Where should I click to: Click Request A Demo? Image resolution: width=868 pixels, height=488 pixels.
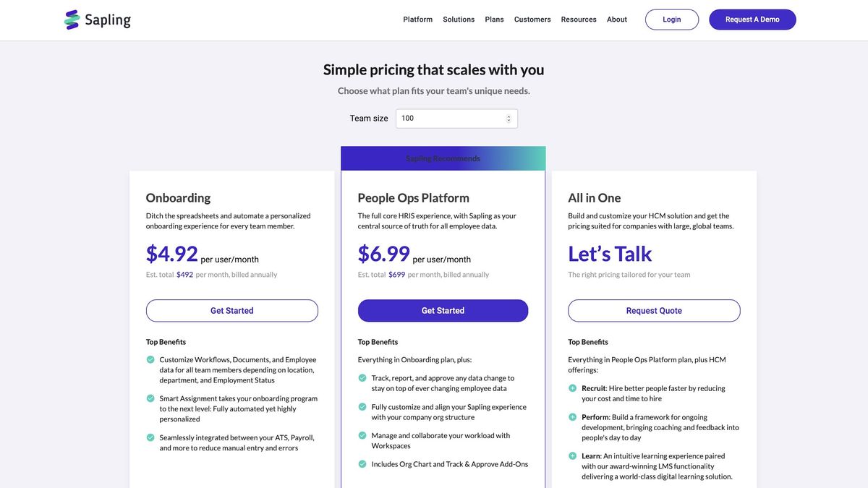pos(752,20)
